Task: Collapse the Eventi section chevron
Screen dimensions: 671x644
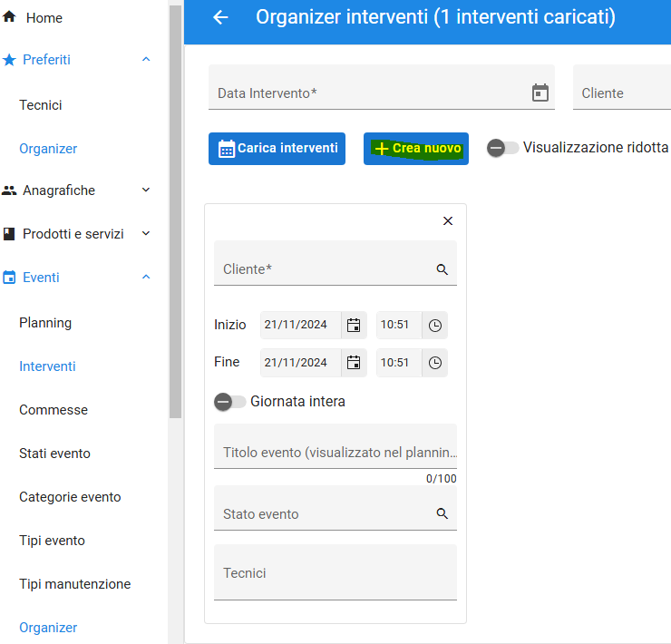Action: coord(146,277)
